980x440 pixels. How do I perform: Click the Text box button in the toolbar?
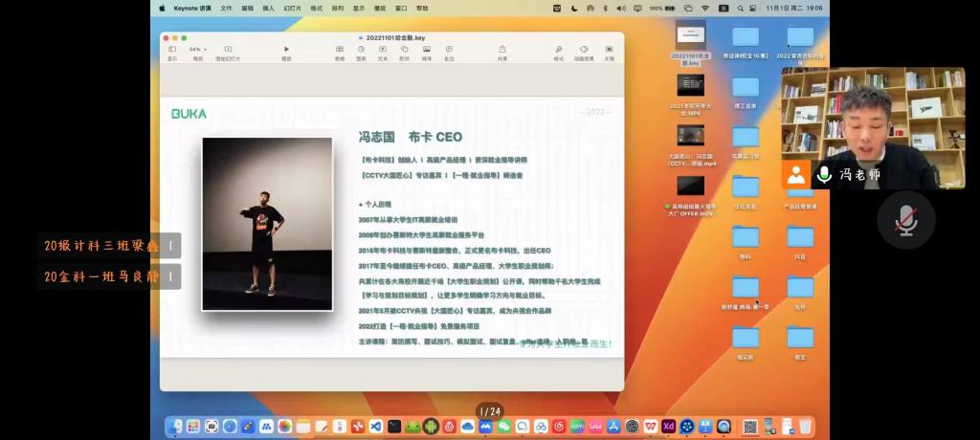(383, 50)
